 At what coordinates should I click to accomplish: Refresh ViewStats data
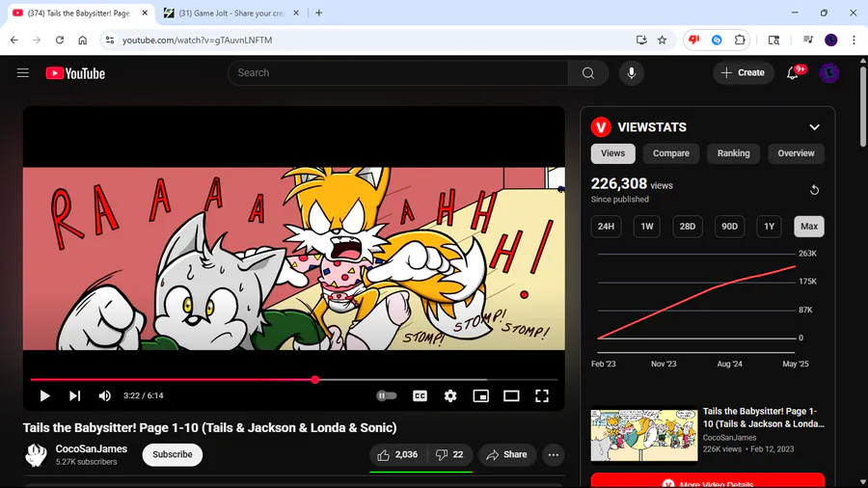814,190
